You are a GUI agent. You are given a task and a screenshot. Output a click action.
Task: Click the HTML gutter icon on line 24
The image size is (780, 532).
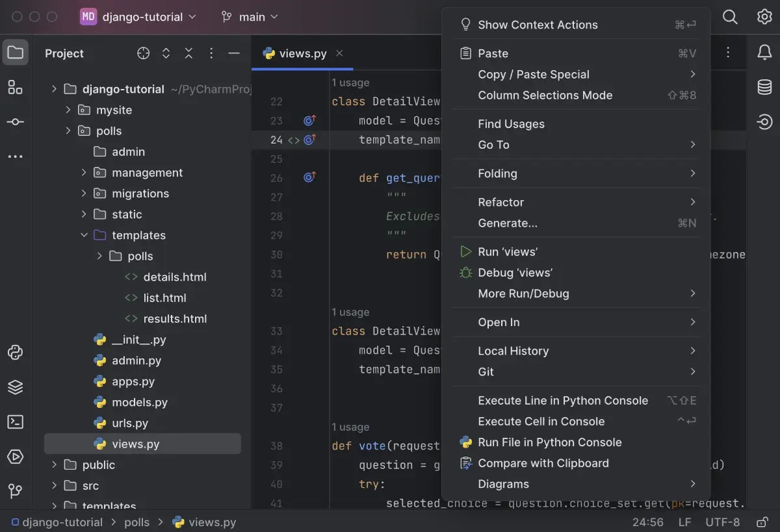(294, 140)
